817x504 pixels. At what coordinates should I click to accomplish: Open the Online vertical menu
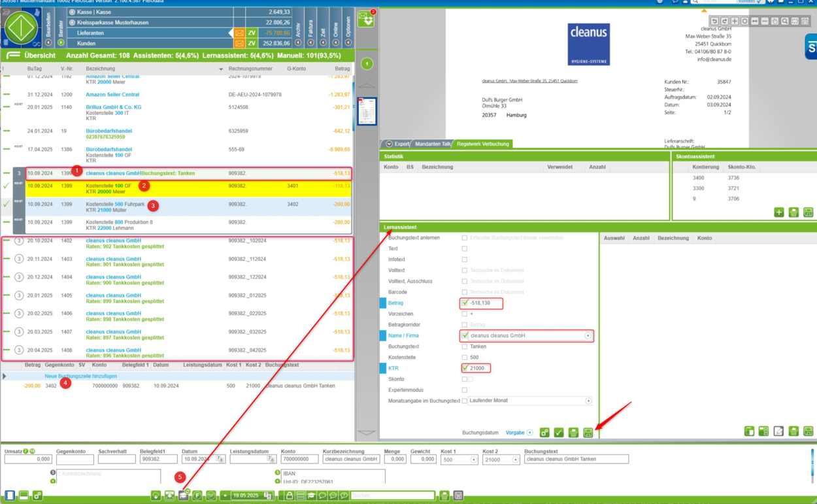tap(335, 27)
